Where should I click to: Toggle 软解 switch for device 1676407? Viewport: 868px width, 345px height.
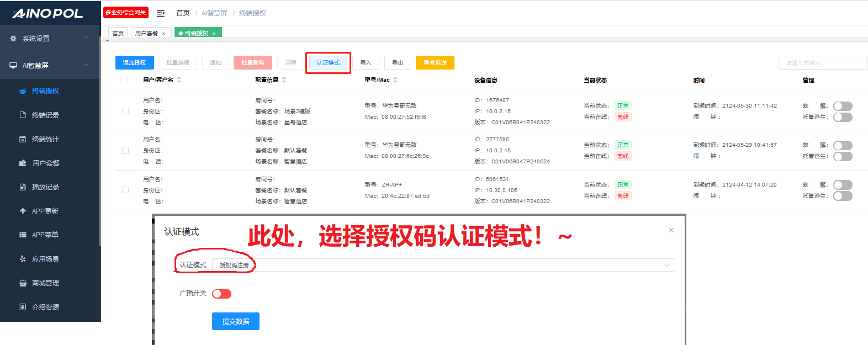pyautogui.click(x=843, y=106)
